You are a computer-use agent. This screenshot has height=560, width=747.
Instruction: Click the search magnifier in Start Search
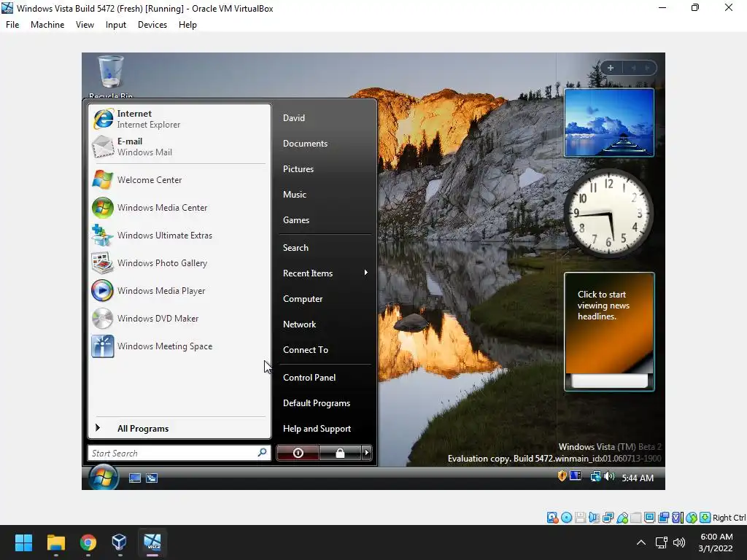click(x=262, y=452)
